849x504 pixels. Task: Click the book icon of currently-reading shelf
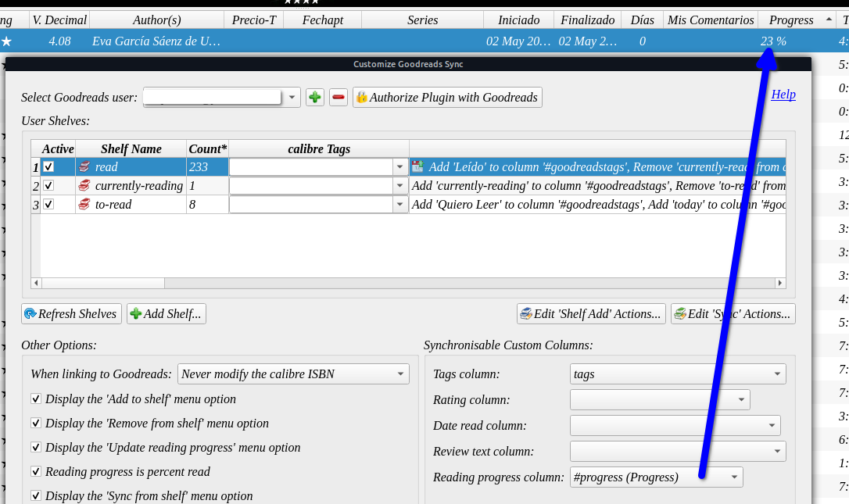coord(84,186)
